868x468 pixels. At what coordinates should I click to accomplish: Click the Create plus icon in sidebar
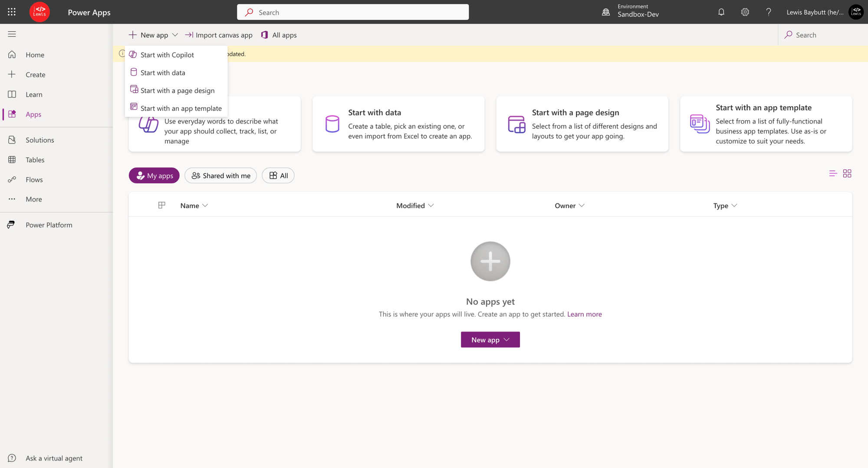(12, 74)
